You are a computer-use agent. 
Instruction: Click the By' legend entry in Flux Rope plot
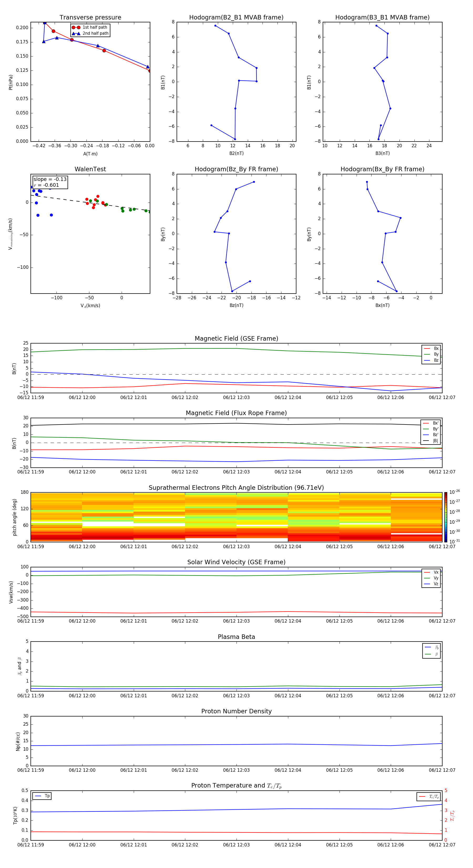click(431, 429)
